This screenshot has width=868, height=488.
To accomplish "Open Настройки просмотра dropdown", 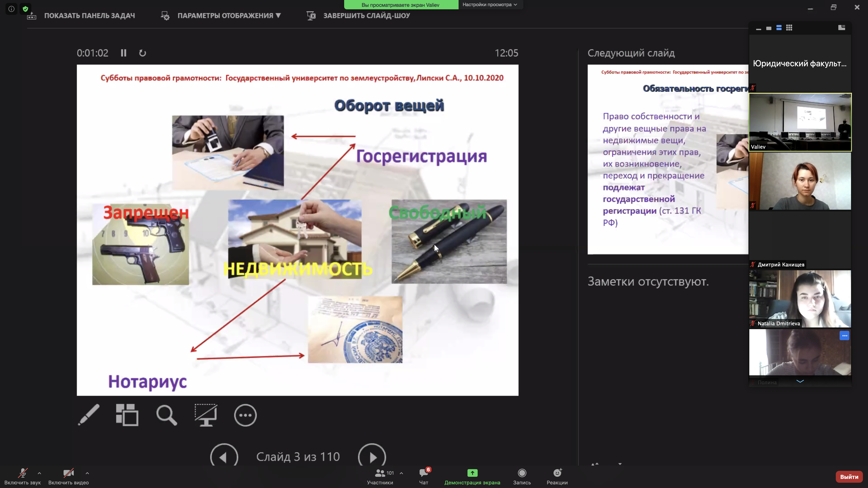I will tap(490, 5).
